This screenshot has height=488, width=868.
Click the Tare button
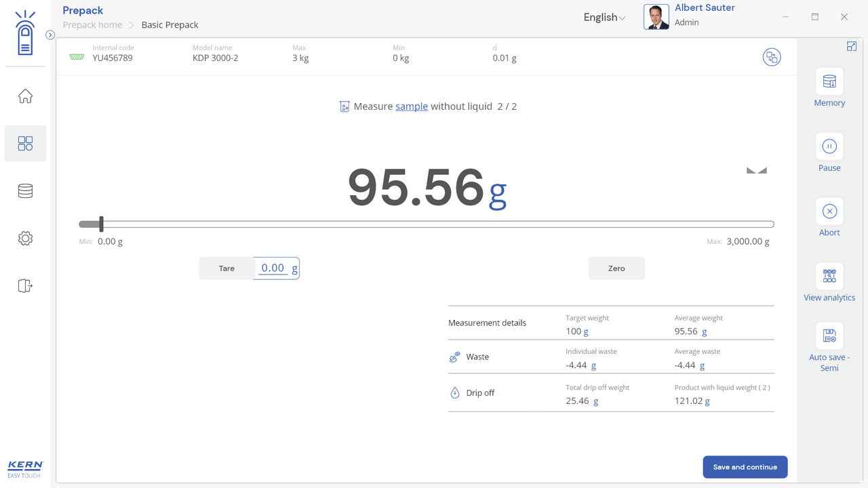[226, 268]
